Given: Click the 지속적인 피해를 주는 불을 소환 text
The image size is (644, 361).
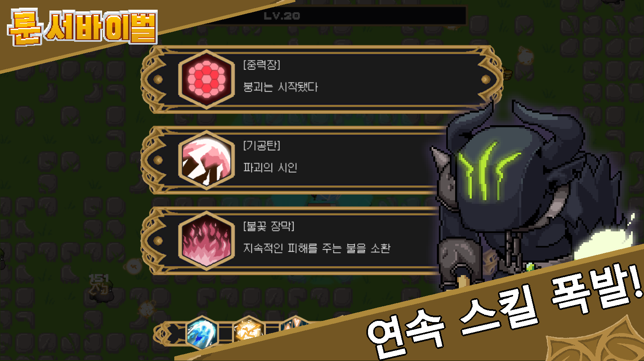Looking at the screenshot, I should point(317,248).
